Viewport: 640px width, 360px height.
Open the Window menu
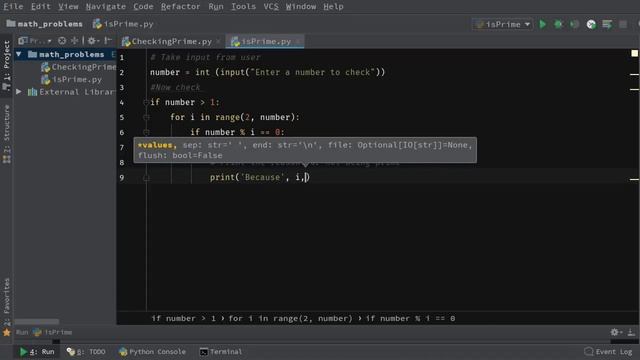(301, 7)
